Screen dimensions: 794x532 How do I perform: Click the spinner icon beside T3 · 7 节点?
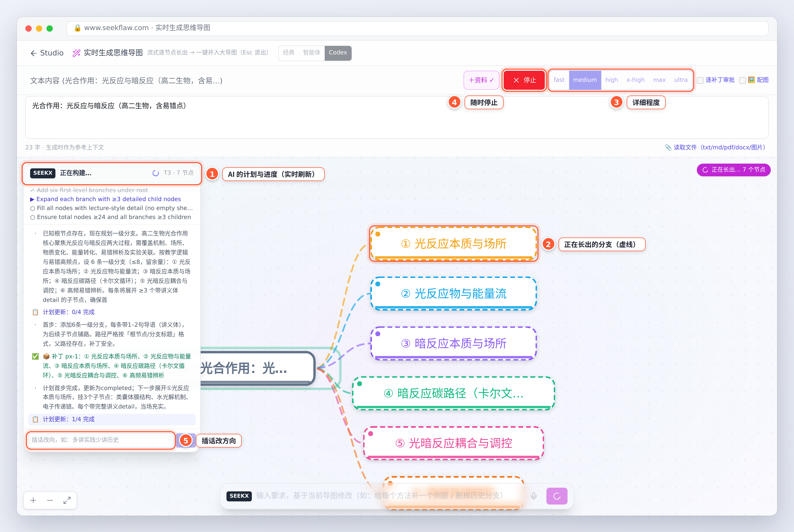[x=156, y=173]
